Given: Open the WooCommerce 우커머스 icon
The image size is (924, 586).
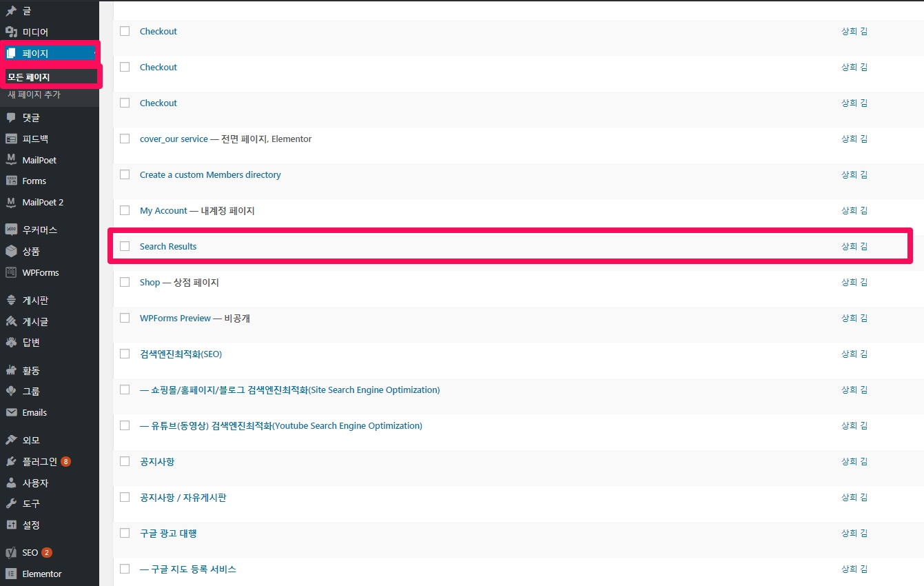Looking at the screenshot, I should (11, 230).
